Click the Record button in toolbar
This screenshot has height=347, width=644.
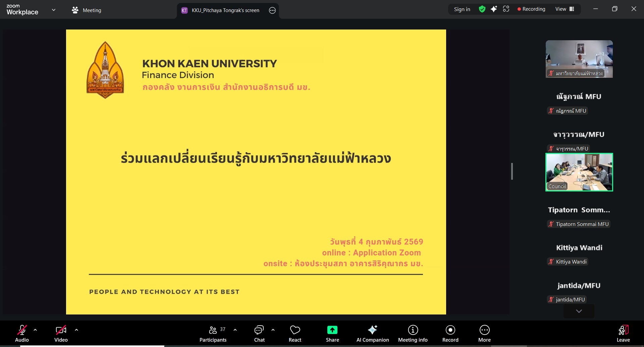click(450, 334)
